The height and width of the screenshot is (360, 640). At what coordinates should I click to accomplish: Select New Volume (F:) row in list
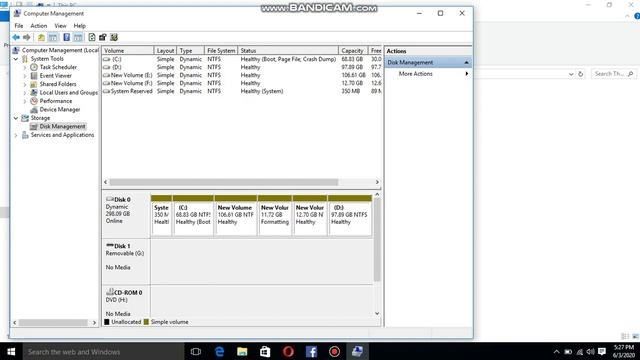(242, 83)
